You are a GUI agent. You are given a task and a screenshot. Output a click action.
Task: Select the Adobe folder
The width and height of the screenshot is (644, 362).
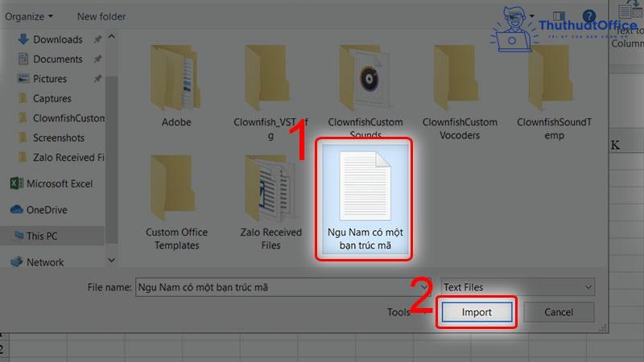click(x=176, y=87)
